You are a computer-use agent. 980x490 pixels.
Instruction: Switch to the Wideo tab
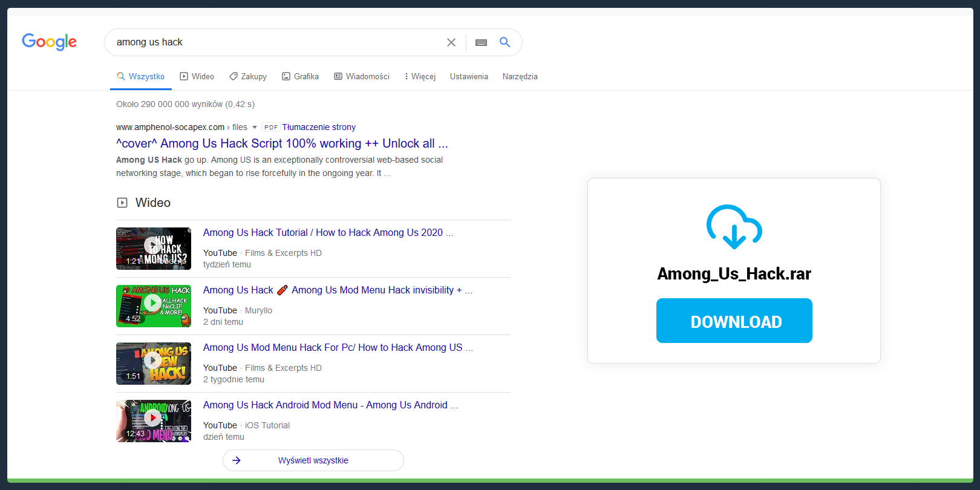tap(197, 76)
